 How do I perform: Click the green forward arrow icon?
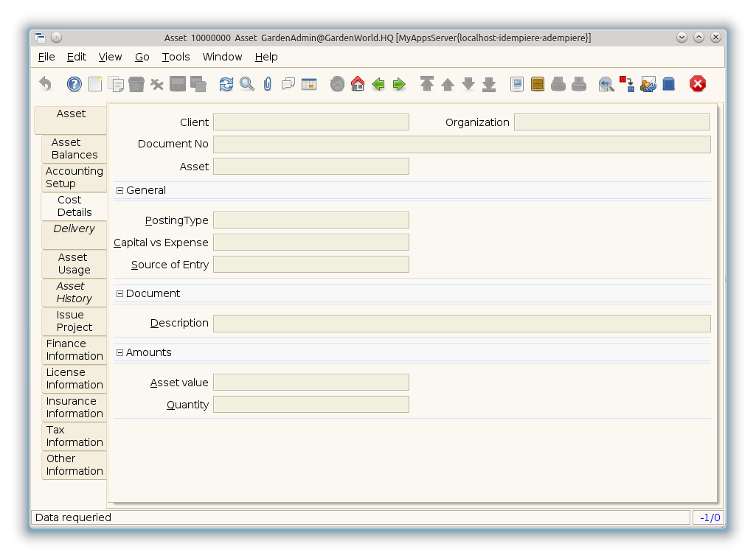tap(399, 84)
